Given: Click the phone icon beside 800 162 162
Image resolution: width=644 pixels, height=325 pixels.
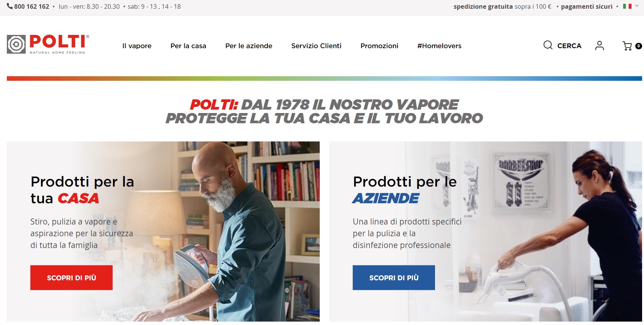Looking at the screenshot, I should pyautogui.click(x=10, y=6).
